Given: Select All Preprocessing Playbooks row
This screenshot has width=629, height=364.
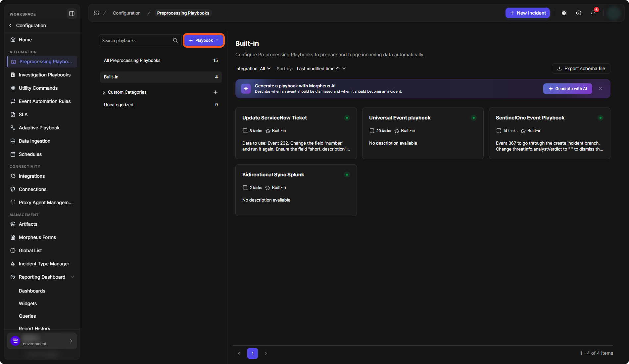Looking at the screenshot, I should (161, 60).
